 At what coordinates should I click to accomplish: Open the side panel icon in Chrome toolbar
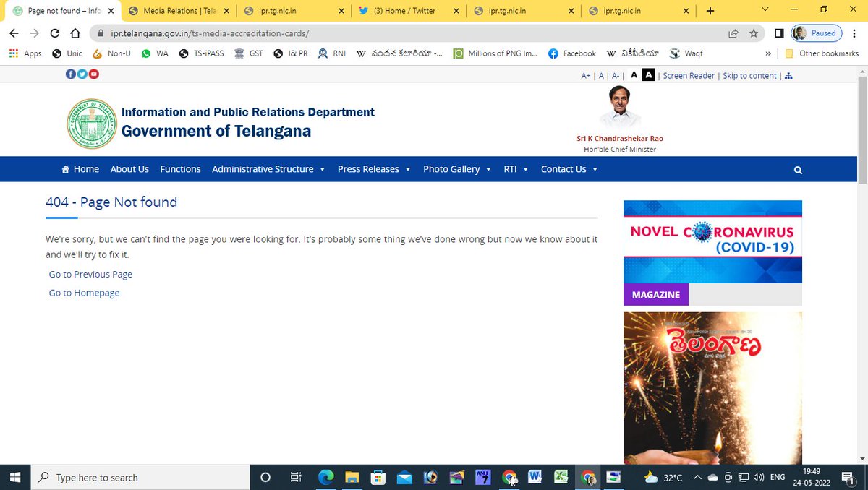point(779,33)
